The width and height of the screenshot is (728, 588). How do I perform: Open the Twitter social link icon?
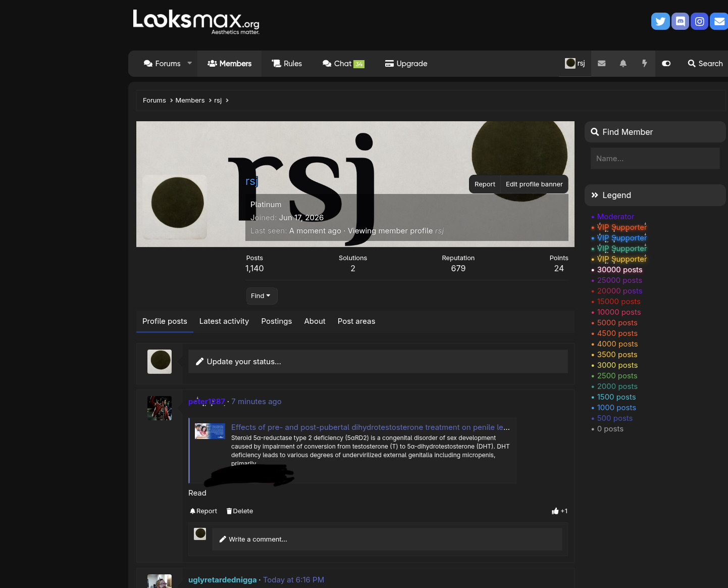pyautogui.click(x=660, y=21)
